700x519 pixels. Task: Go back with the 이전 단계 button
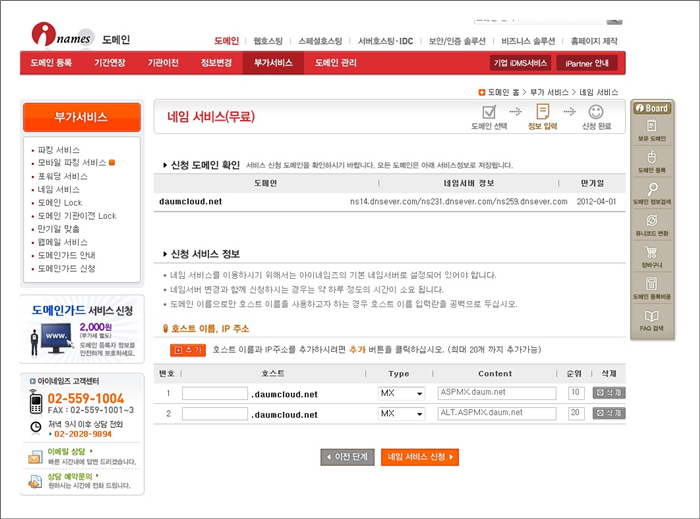pos(347,457)
